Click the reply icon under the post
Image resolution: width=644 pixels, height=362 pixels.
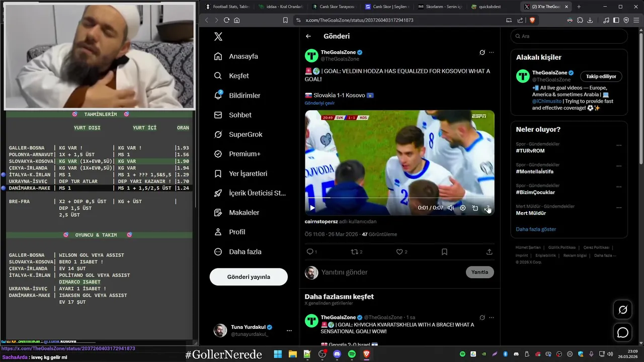pyautogui.click(x=310, y=252)
